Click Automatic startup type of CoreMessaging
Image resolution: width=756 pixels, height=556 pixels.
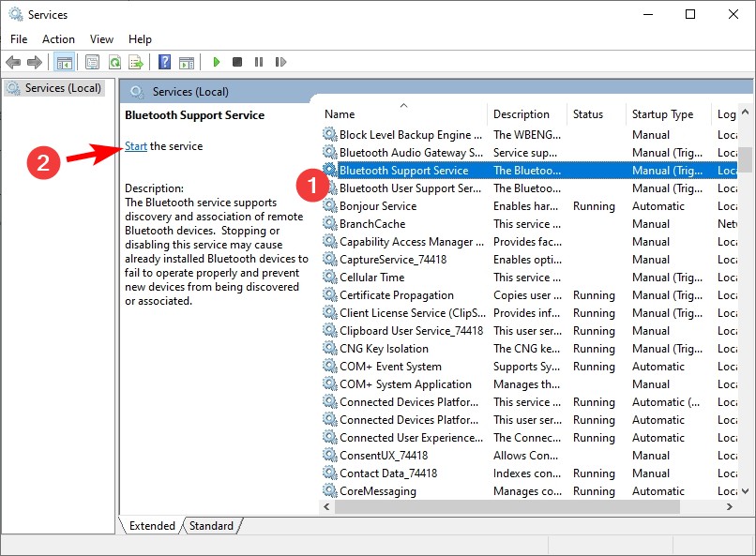click(x=658, y=491)
